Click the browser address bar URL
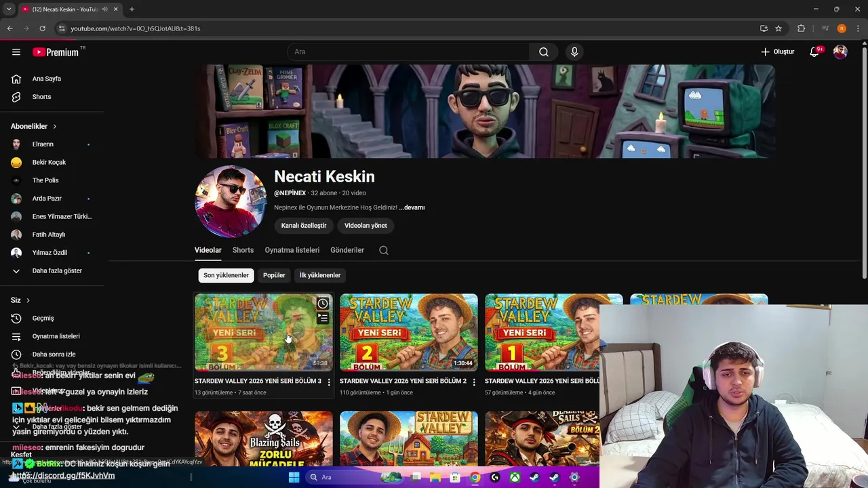 coord(136,28)
